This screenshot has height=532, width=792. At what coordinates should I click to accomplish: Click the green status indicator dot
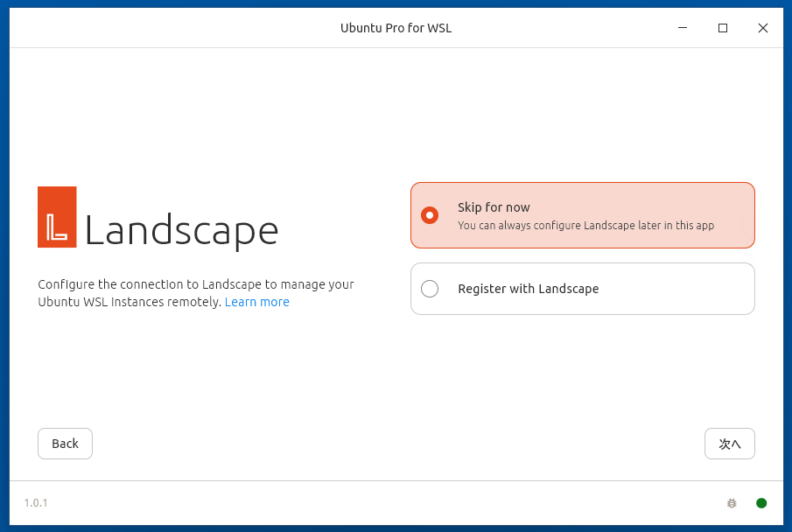point(761,503)
